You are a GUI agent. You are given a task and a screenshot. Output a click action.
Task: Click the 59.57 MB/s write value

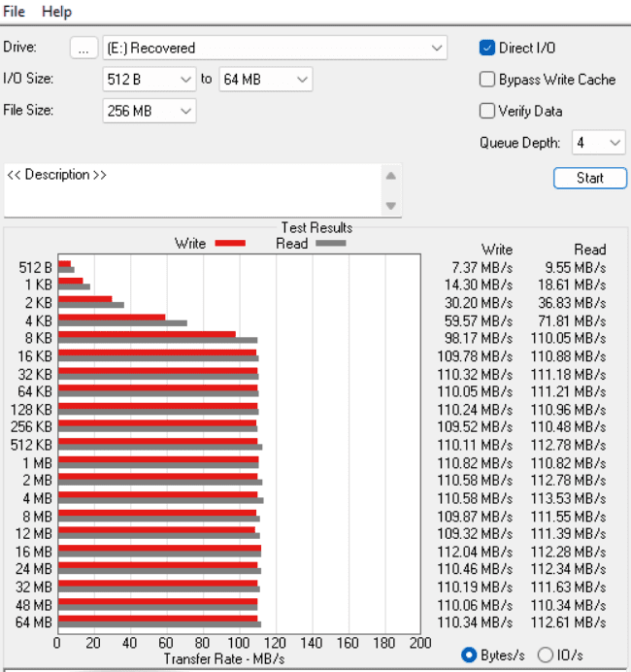click(479, 321)
